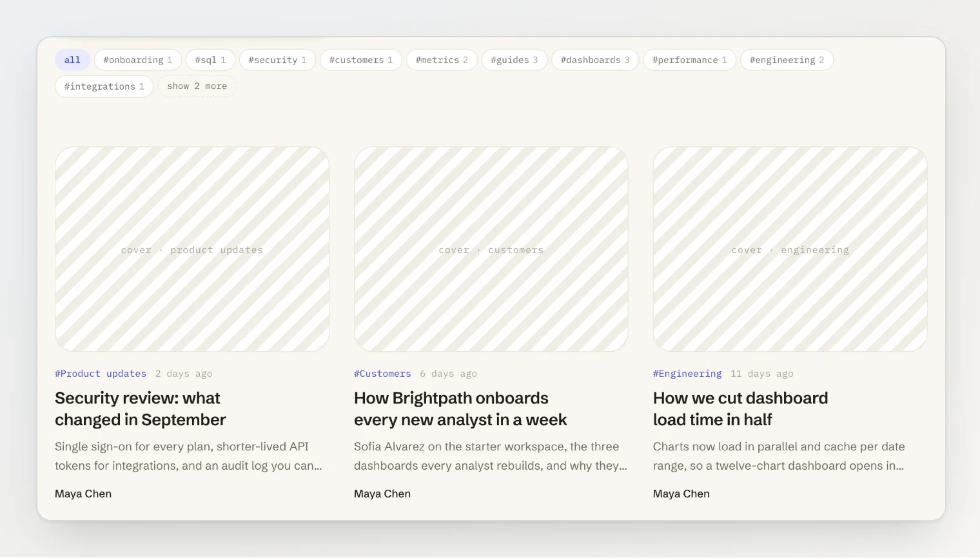Apply the #dashboards tag filter
This screenshot has height=558, width=980.
pyautogui.click(x=595, y=60)
